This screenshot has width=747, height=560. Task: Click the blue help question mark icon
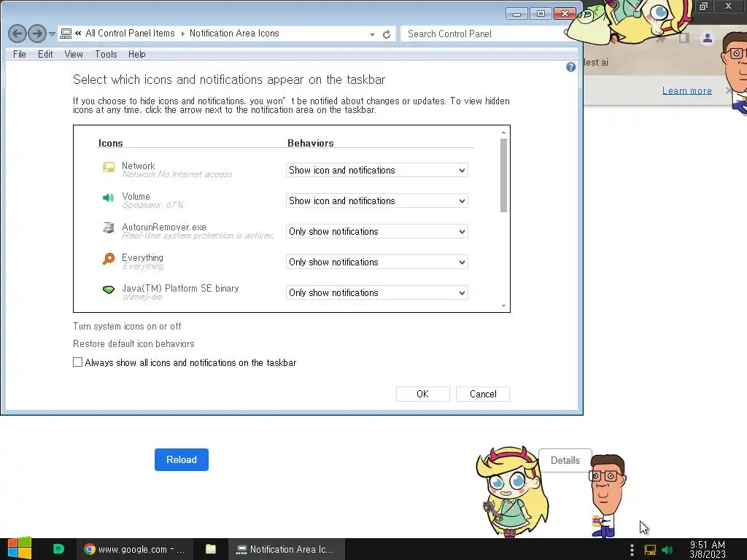point(570,67)
